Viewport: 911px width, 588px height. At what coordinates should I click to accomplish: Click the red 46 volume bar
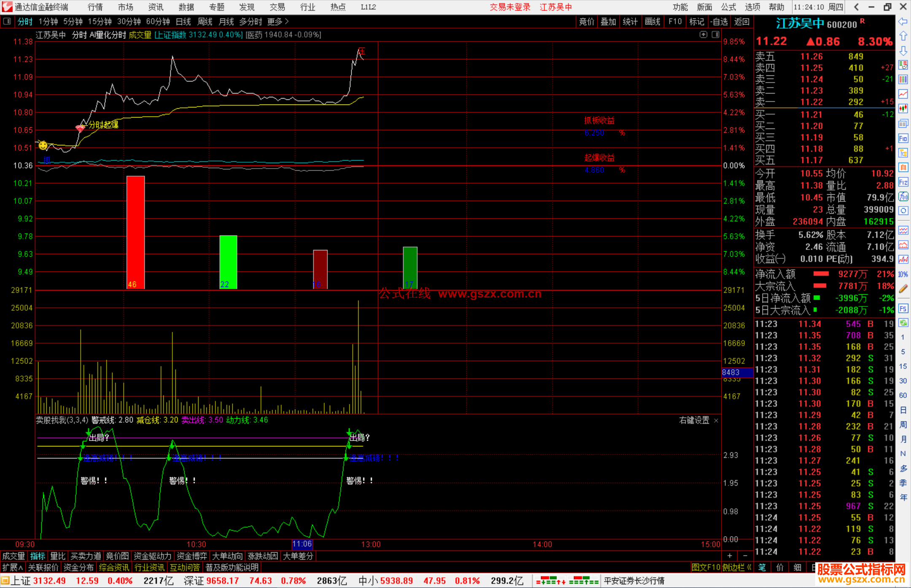coord(135,232)
